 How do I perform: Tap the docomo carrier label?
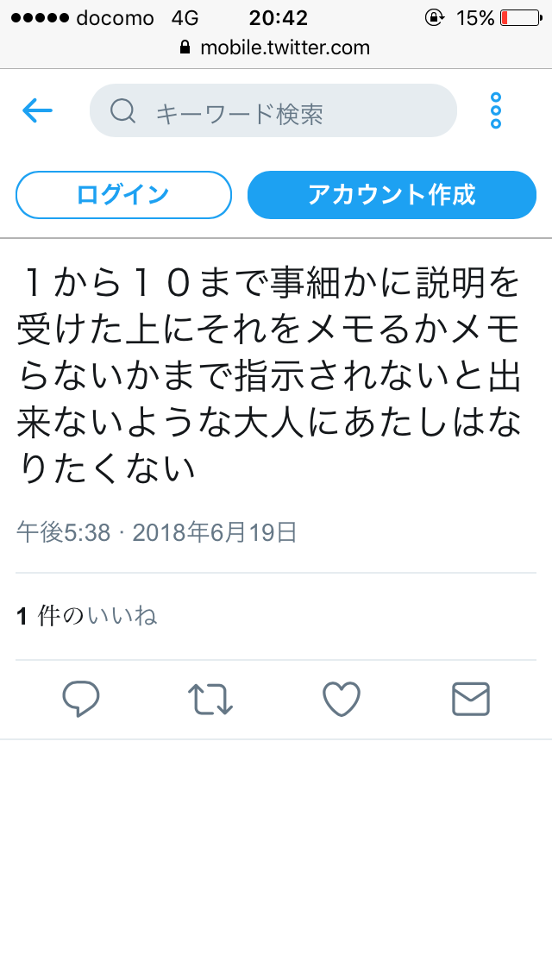(115, 18)
